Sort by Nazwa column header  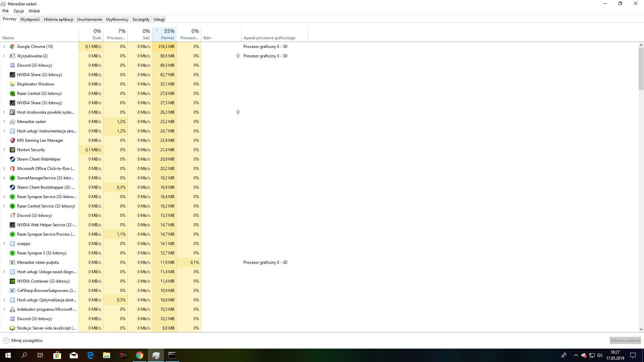coord(39,34)
